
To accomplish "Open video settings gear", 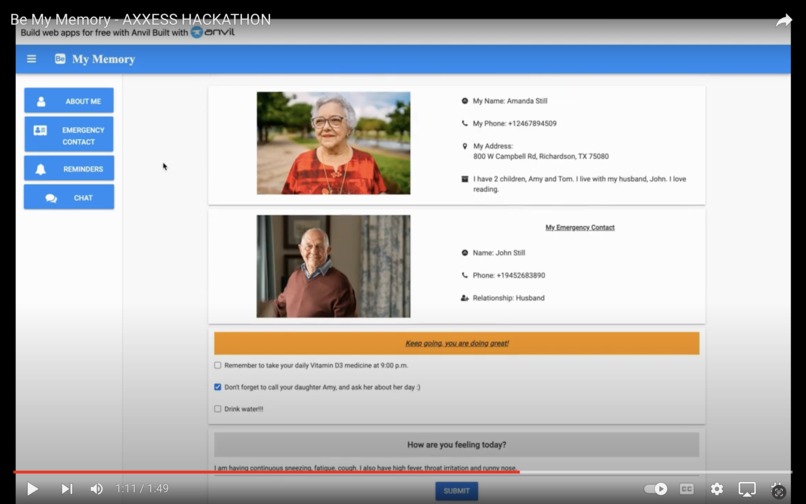I will coord(717,489).
